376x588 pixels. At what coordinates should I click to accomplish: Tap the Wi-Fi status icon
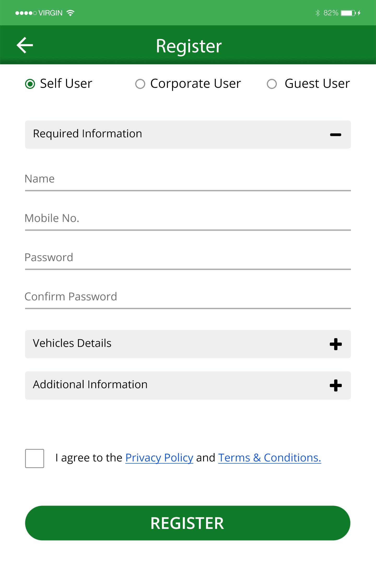coord(70,13)
